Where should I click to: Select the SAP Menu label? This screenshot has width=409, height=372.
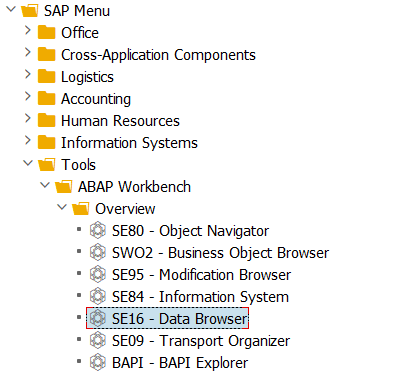click(x=77, y=11)
